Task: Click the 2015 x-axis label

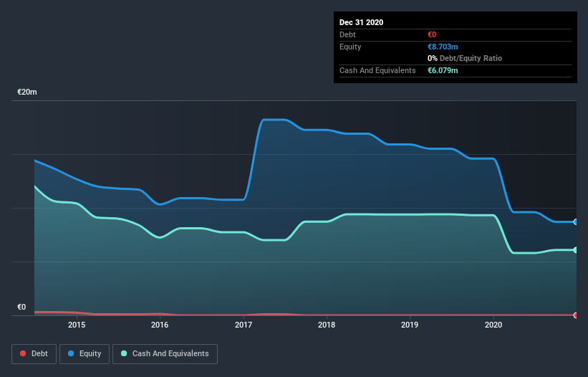Action: (77, 325)
